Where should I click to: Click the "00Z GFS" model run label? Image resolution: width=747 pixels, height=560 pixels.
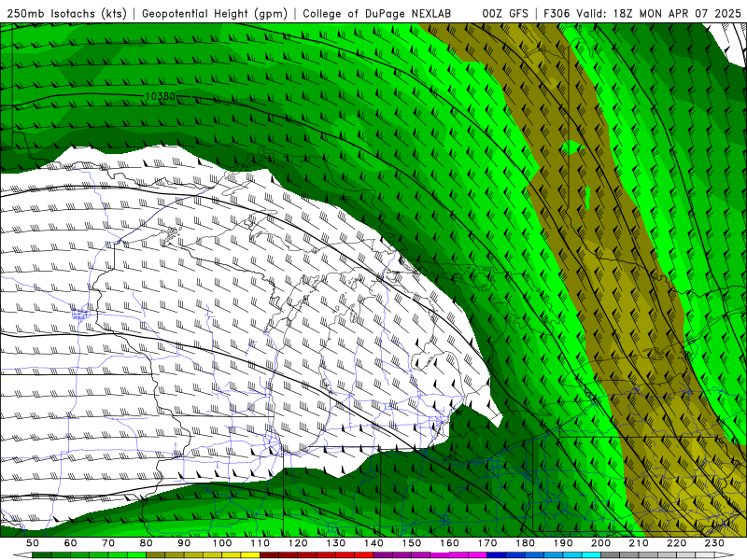[505, 14]
